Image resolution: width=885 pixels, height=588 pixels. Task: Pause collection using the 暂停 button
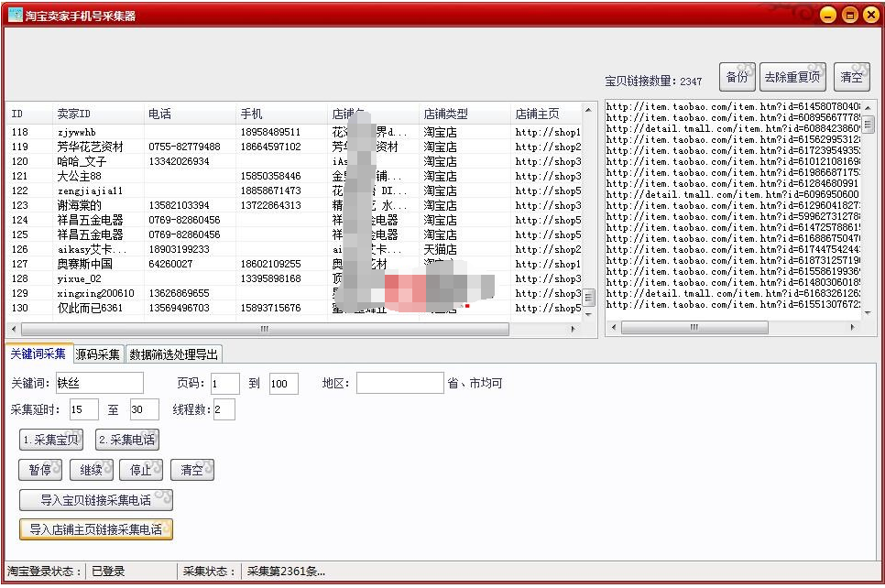[40, 469]
